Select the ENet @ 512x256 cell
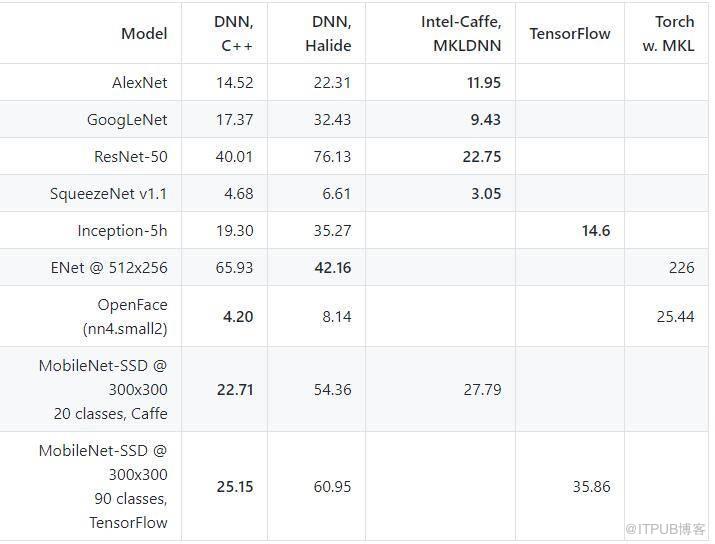Screen dimensions: 715x544 click(109, 267)
